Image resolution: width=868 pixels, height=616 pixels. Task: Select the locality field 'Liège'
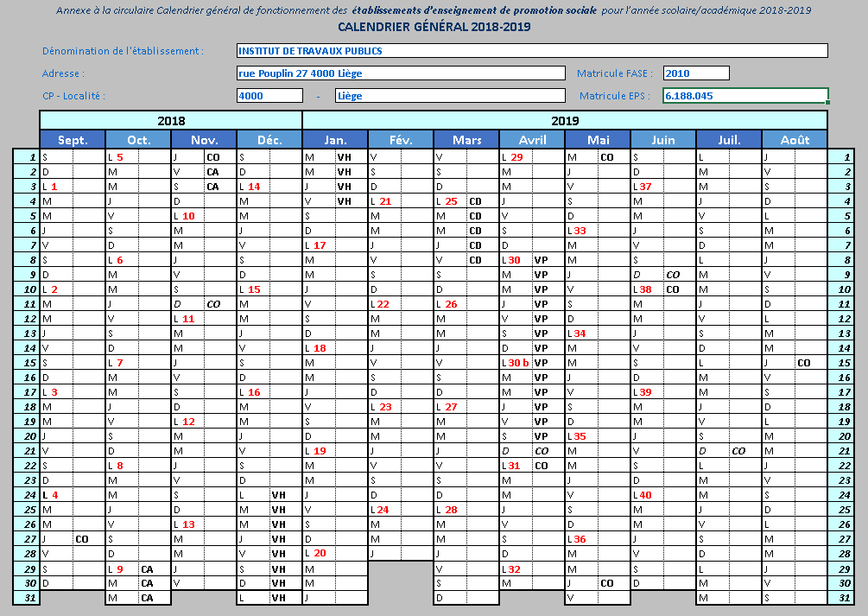[x=449, y=96]
